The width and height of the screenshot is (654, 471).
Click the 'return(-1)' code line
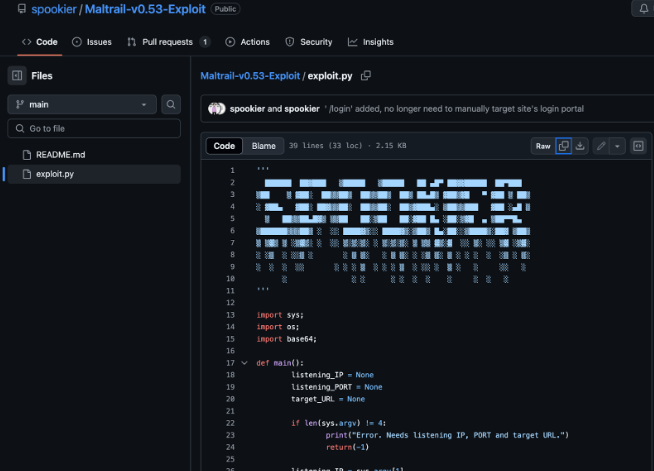(x=347, y=447)
